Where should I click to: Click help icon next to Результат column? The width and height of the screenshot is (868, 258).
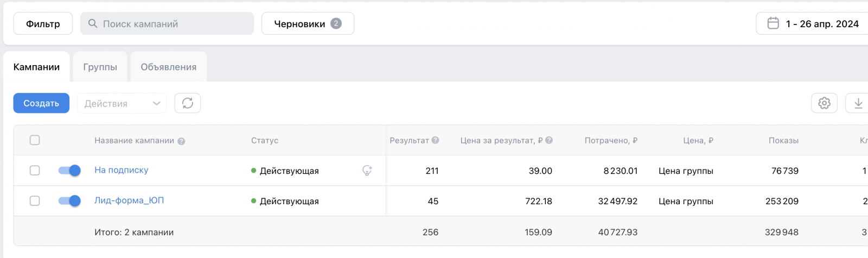point(436,140)
